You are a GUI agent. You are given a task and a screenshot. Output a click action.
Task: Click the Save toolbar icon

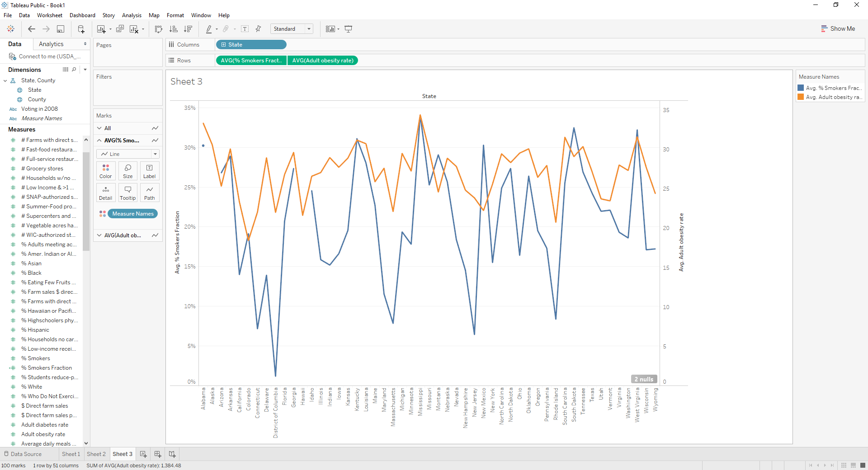click(x=60, y=28)
